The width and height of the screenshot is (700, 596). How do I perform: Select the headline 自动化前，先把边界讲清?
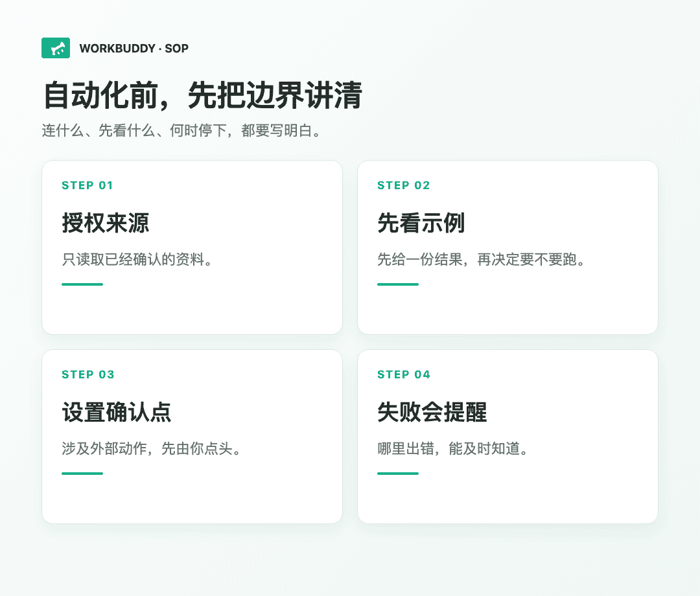(x=203, y=95)
